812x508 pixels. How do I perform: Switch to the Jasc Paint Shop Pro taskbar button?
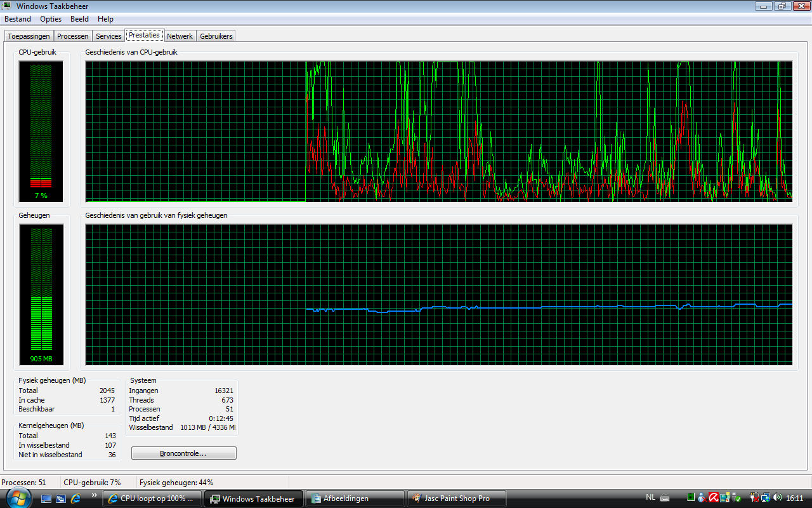click(456, 498)
